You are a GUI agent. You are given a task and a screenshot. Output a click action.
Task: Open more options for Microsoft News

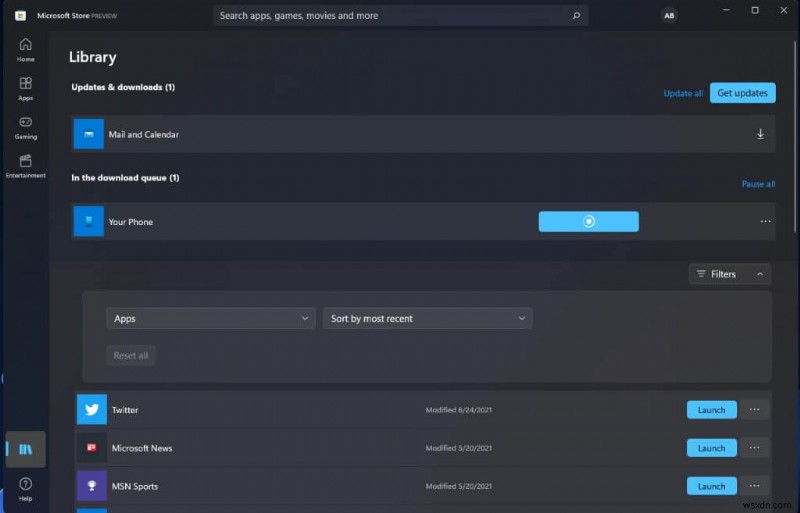coord(755,448)
